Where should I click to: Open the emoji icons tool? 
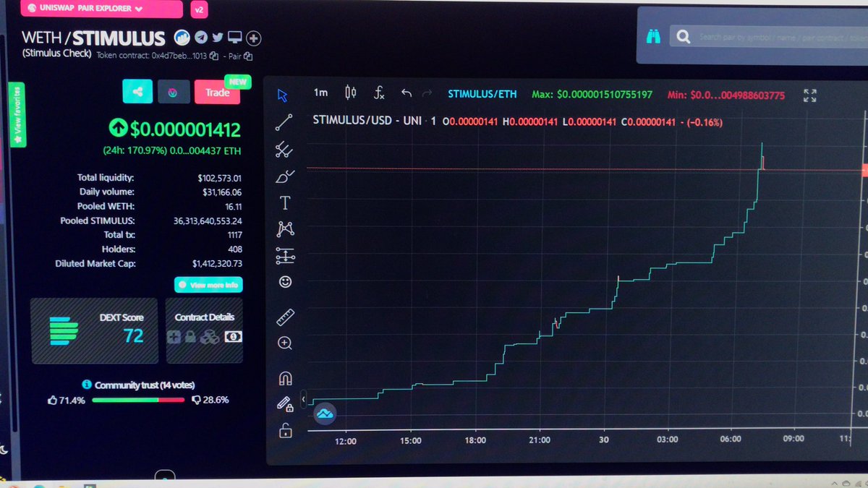tap(285, 282)
